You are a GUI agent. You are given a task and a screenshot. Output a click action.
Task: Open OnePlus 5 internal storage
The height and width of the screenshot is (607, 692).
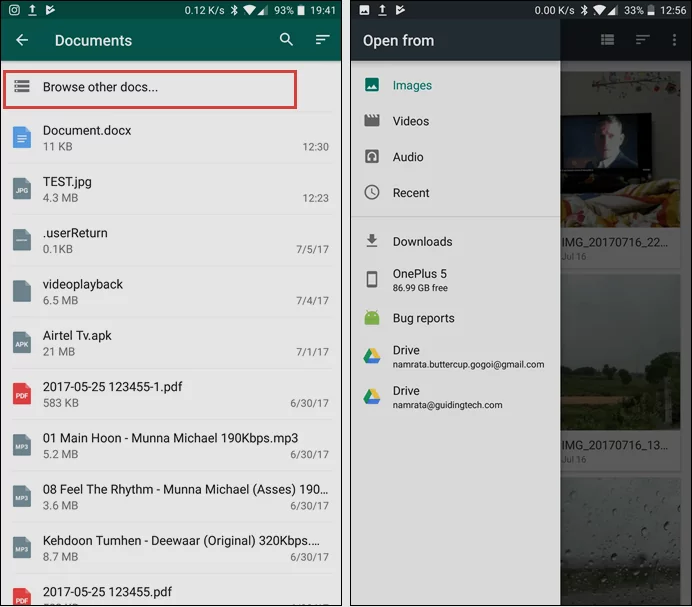point(455,280)
